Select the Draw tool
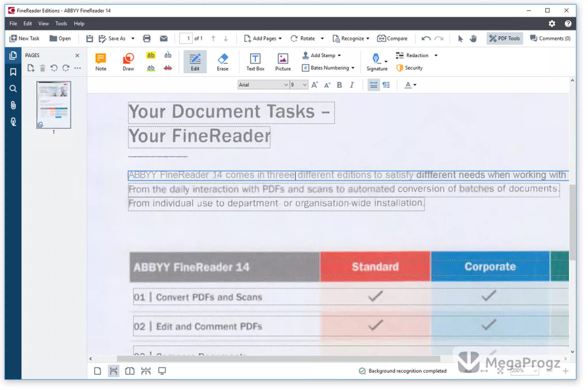588x390 pixels. [128, 62]
